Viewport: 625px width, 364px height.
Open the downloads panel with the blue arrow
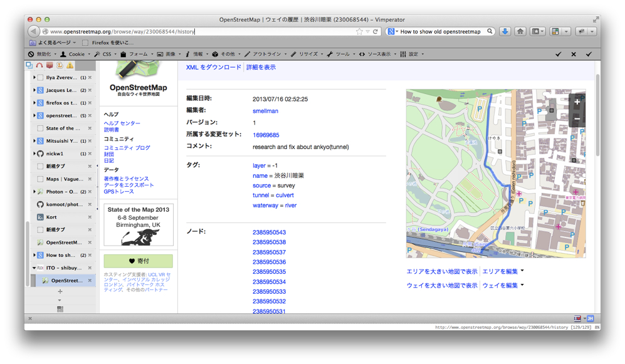505,31
